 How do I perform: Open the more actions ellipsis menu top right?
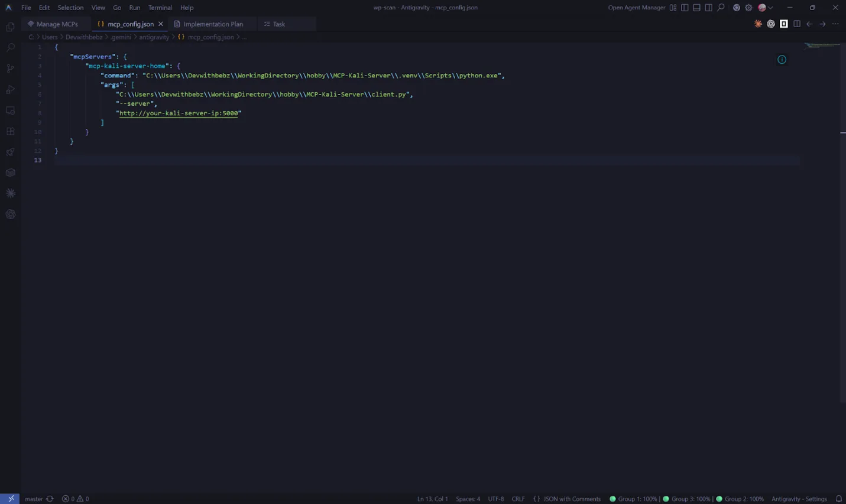coord(835,24)
